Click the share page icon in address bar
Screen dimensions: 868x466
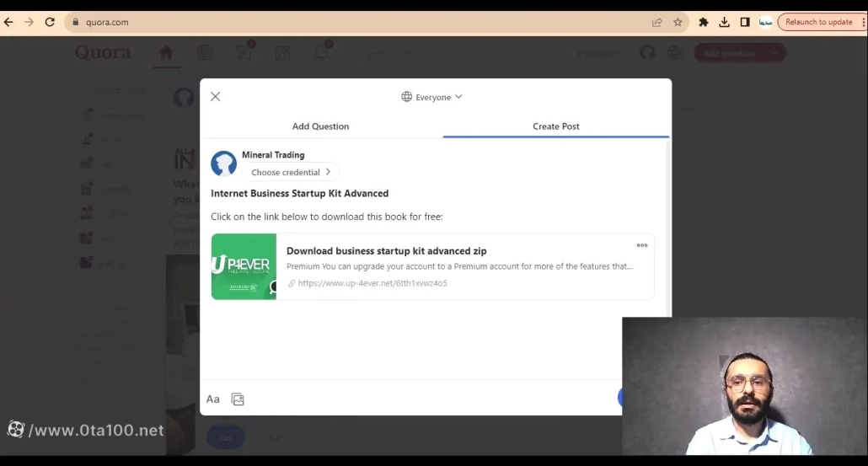point(657,23)
